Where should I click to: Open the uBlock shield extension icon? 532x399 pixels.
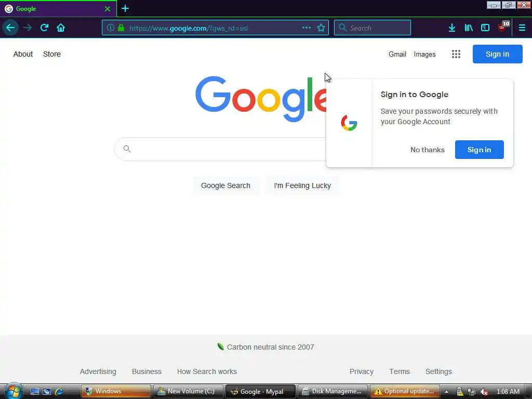pos(502,27)
